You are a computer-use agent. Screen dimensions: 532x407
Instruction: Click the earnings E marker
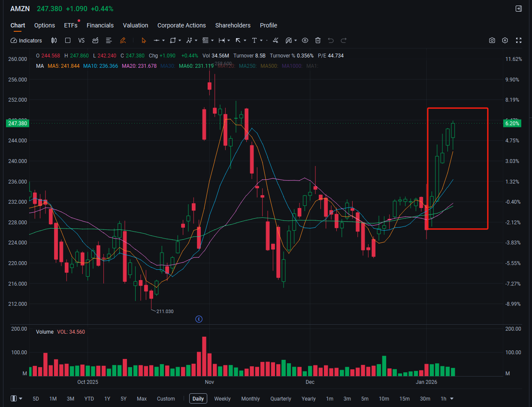[199, 319]
